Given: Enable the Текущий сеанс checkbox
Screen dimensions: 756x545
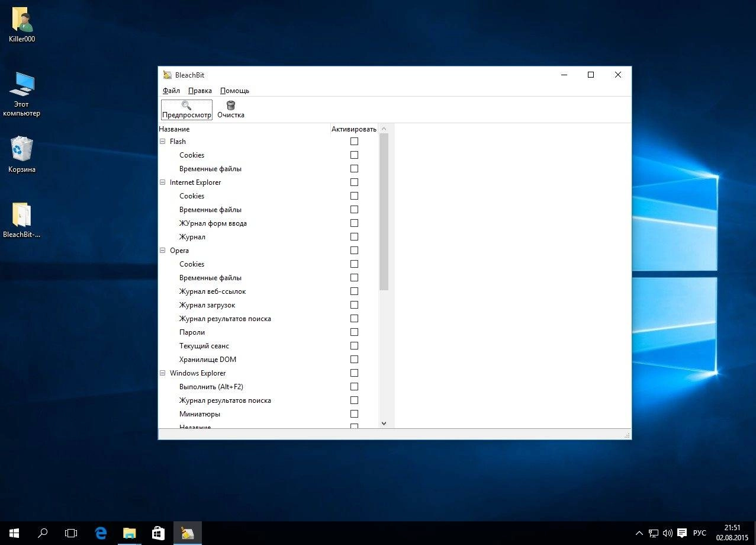Looking at the screenshot, I should coord(354,346).
